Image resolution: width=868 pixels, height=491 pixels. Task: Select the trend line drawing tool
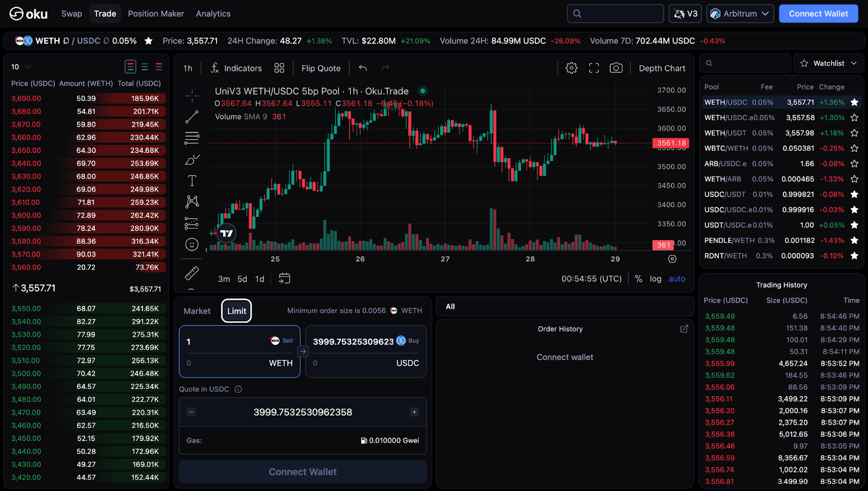(192, 116)
